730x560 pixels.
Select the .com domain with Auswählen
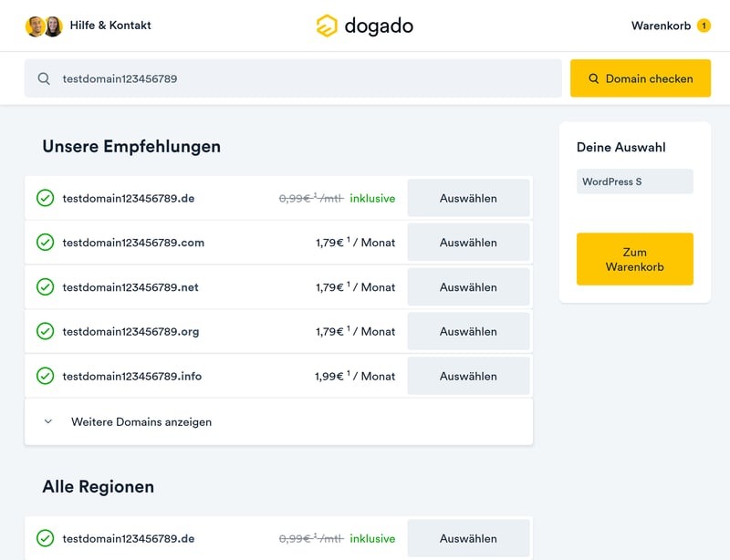(468, 243)
